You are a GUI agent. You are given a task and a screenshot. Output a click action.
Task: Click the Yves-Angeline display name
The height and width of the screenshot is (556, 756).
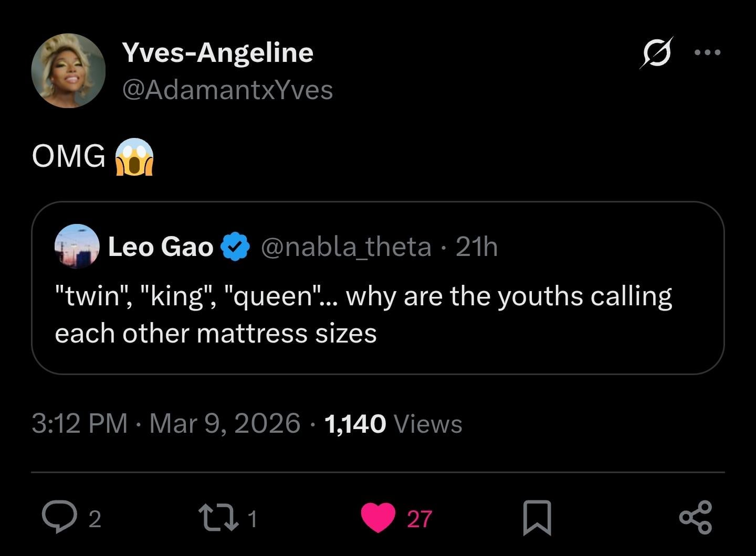click(217, 52)
